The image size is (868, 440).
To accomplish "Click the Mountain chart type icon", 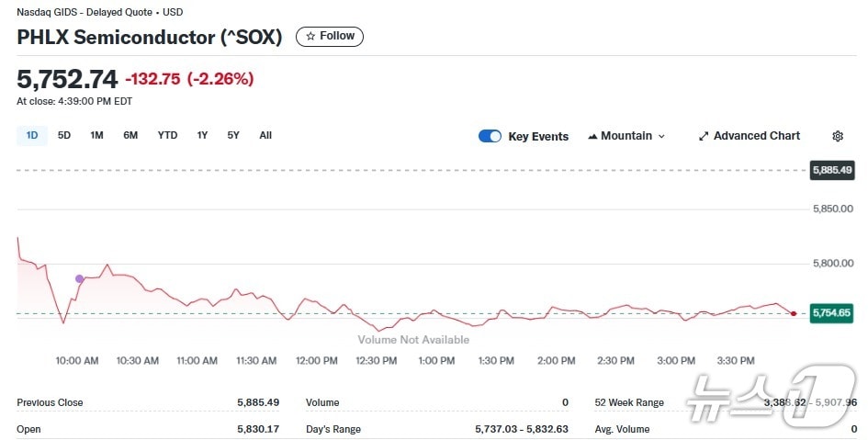I will click(592, 136).
